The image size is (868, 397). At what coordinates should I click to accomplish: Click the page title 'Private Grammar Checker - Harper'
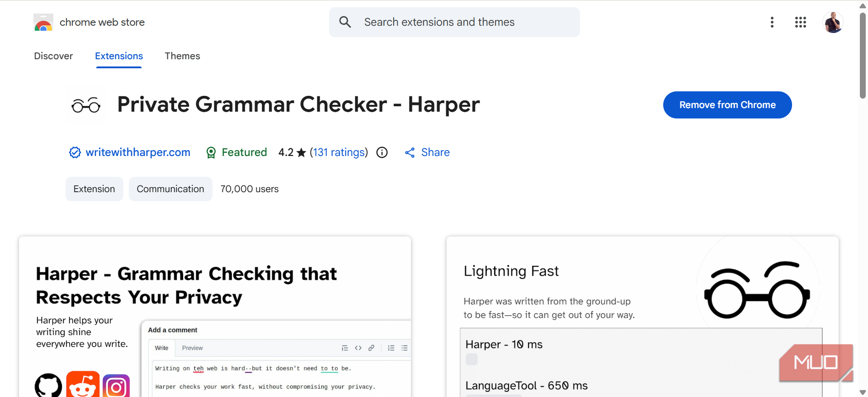(x=298, y=105)
